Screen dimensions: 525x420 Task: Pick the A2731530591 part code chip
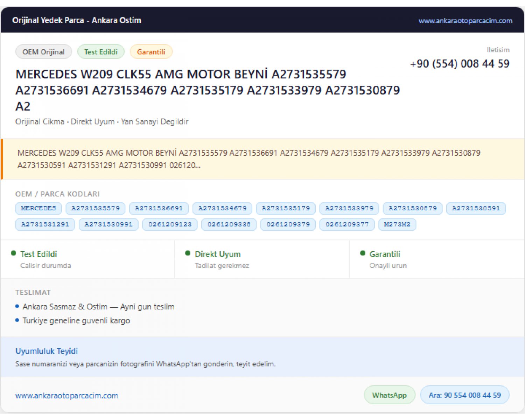click(476, 208)
